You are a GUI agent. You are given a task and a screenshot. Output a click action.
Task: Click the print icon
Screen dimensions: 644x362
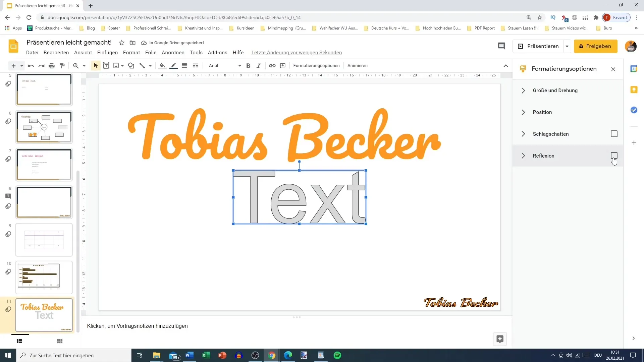coord(52,66)
